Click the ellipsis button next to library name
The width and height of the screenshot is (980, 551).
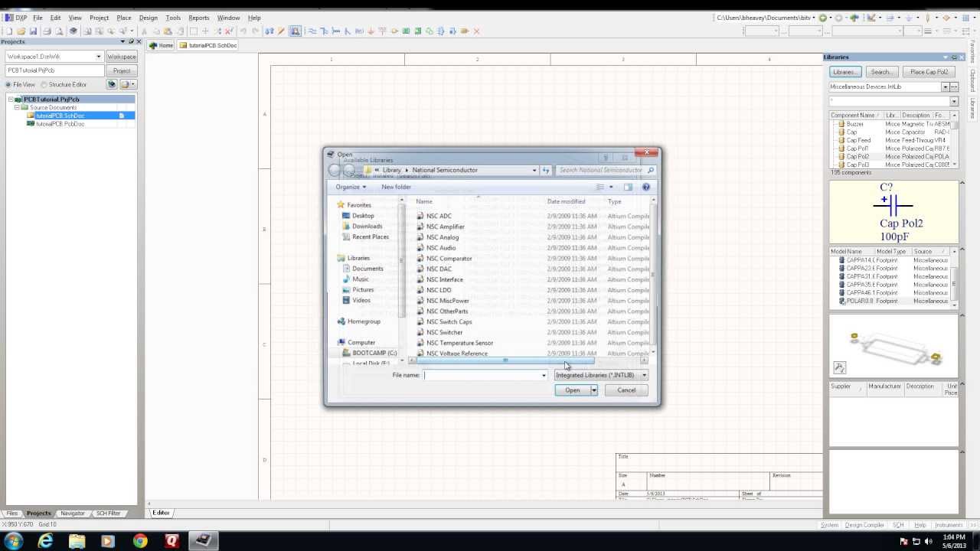tap(954, 87)
